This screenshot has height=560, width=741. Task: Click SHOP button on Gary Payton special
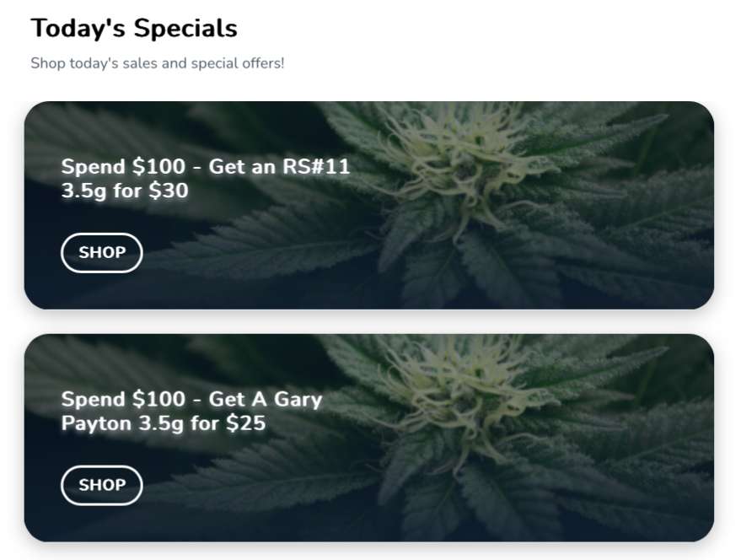click(102, 485)
